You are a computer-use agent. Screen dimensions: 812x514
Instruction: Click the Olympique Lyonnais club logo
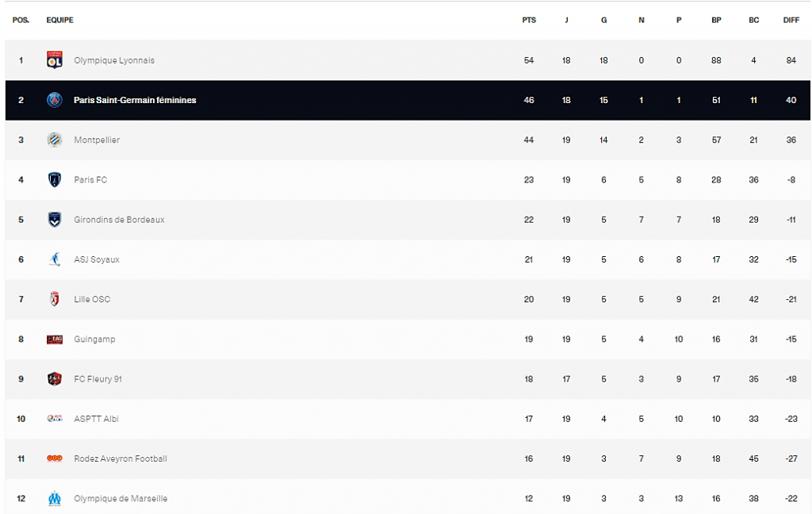pyautogui.click(x=55, y=60)
